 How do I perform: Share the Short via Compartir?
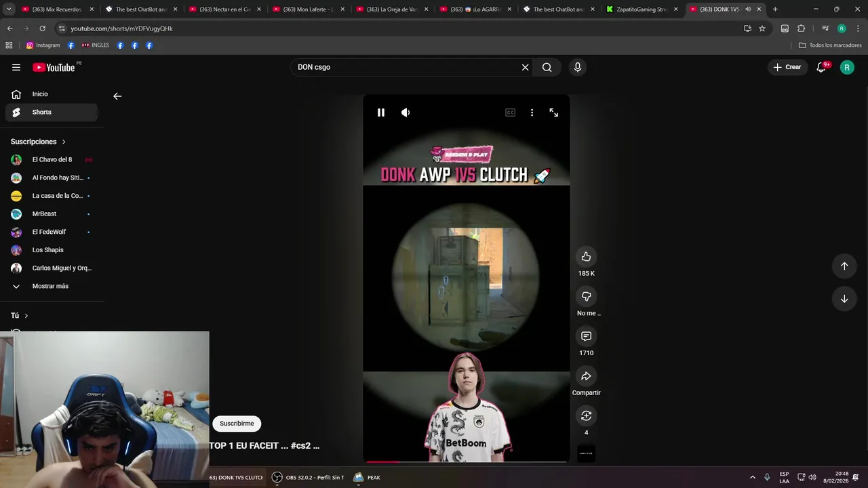coord(586,376)
